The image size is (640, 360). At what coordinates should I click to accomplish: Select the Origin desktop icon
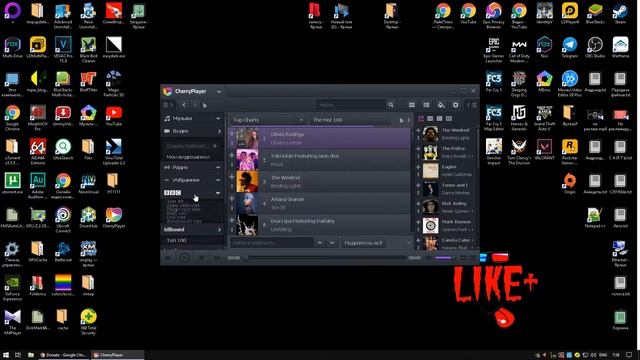pyautogui.click(x=569, y=183)
